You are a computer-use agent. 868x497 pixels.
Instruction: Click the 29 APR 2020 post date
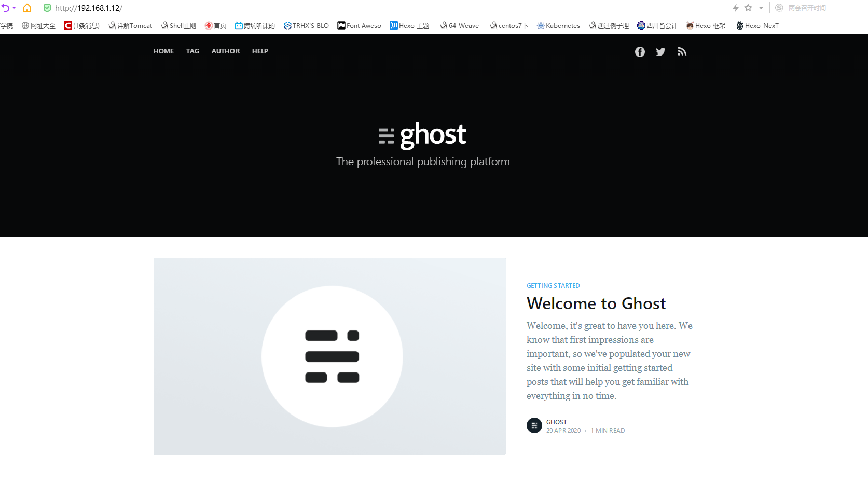point(563,431)
